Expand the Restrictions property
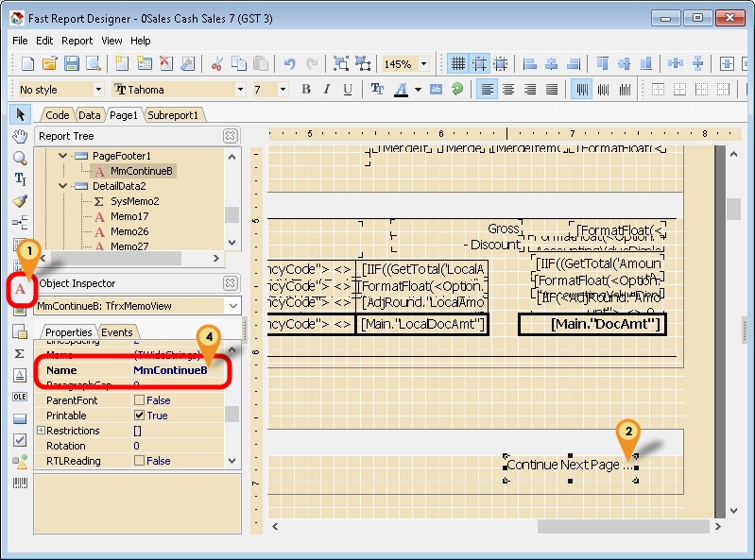This screenshot has width=755, height=560. coord(41,431)
